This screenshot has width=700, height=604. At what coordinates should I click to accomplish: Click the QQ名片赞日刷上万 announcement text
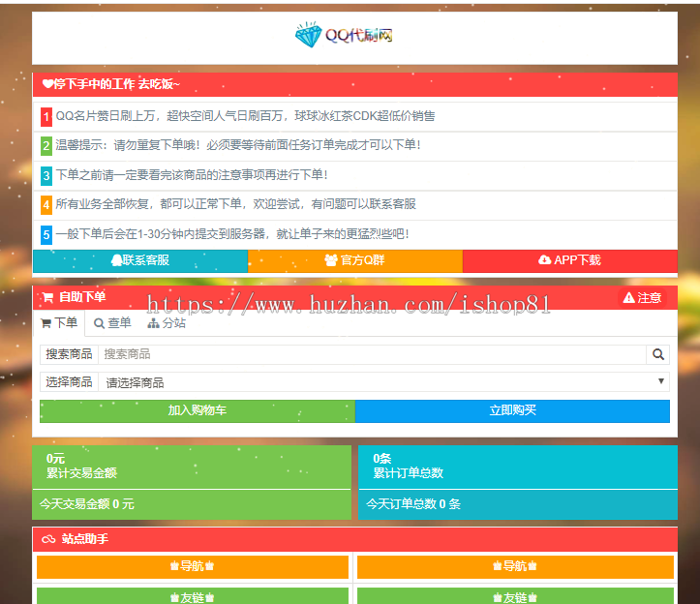coord(245,116)
